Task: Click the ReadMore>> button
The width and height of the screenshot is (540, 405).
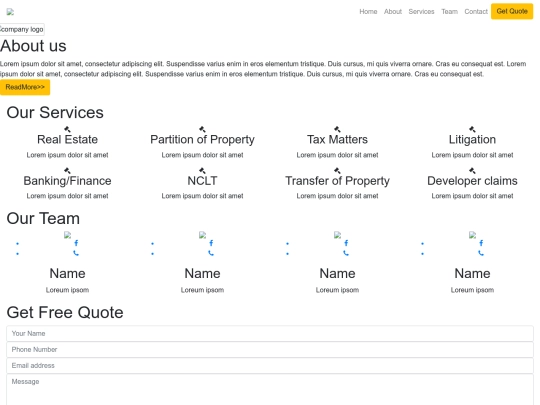Action: [25, 87]
